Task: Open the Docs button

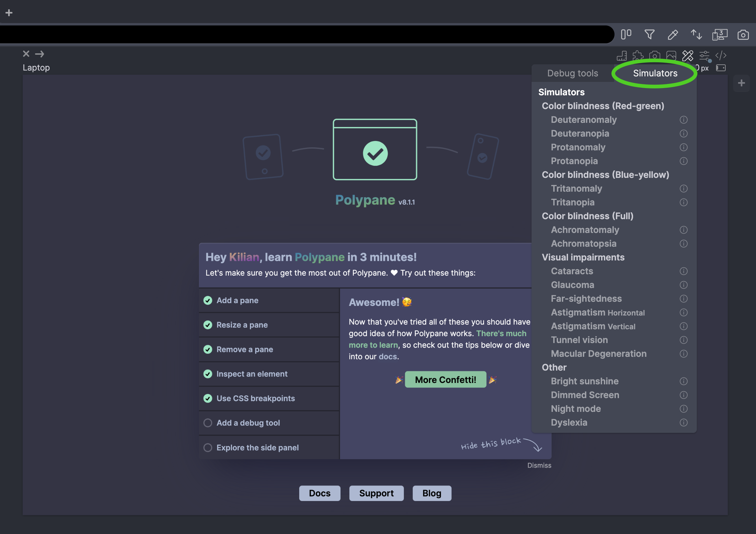Action: tap(319, 493)
